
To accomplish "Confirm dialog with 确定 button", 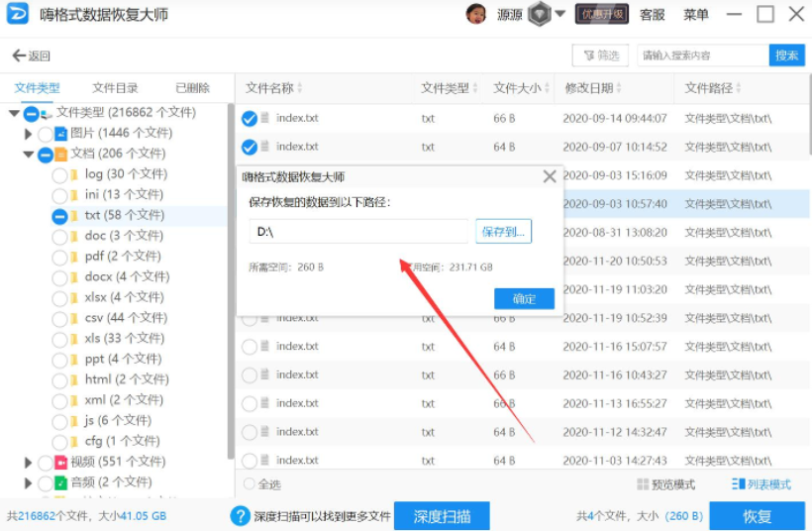I will (524, 299).
